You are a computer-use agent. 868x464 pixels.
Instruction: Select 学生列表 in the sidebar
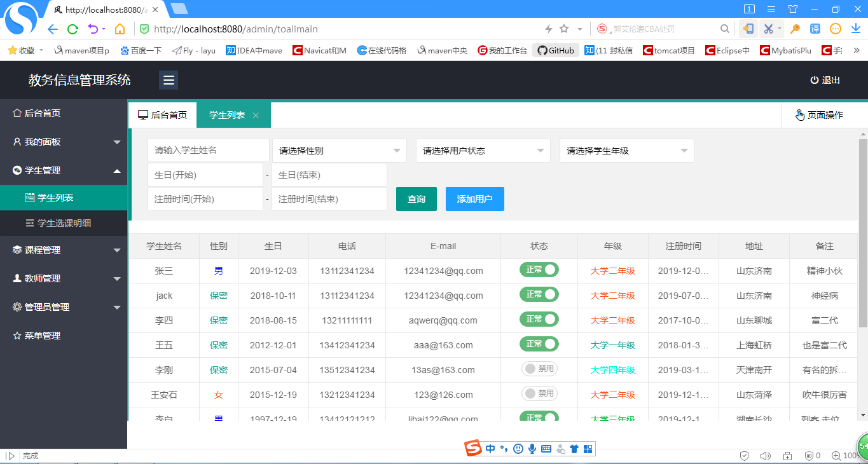coord(64,198)
